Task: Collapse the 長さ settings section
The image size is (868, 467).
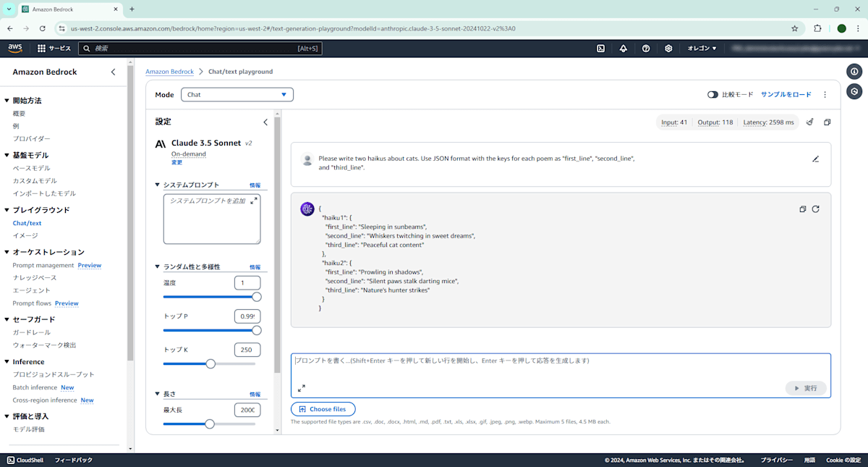Action: (158, 394)
